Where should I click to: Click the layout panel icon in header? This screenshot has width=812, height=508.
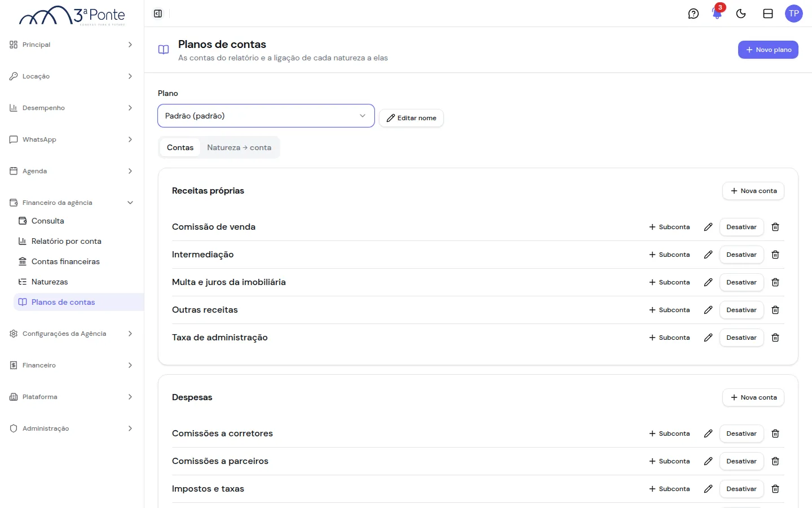click(768, 14)
